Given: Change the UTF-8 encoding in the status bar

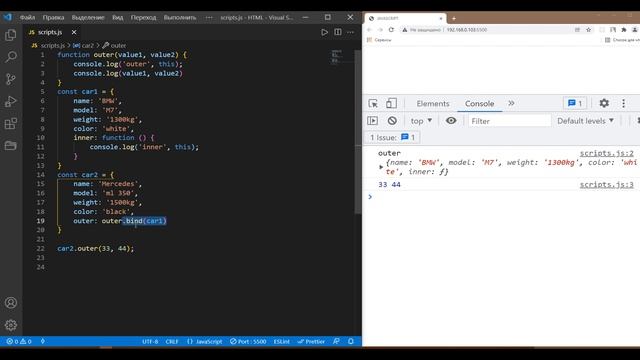Looking at the screenshot, I should click(x=150, y=341).
